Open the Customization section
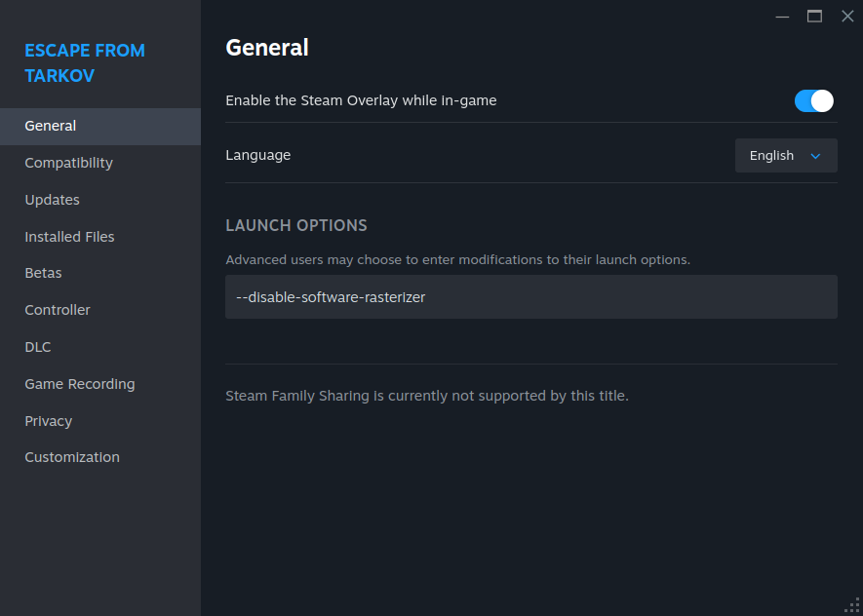The width and height of the screenshot is (863, 616). pos(72,457)
